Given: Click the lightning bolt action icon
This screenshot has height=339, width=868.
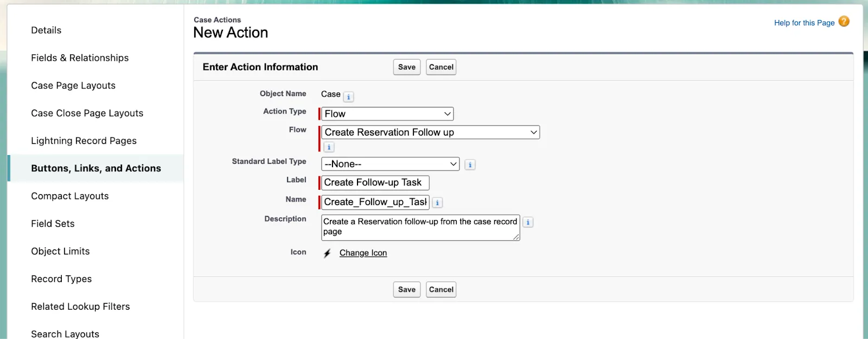Looking at the screenshot, I should click(x=327, y=253).
